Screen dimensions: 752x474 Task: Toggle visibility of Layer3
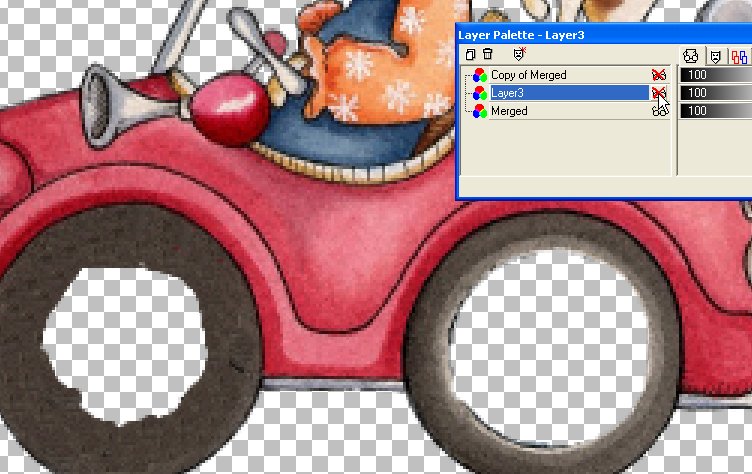pos(658,93)
